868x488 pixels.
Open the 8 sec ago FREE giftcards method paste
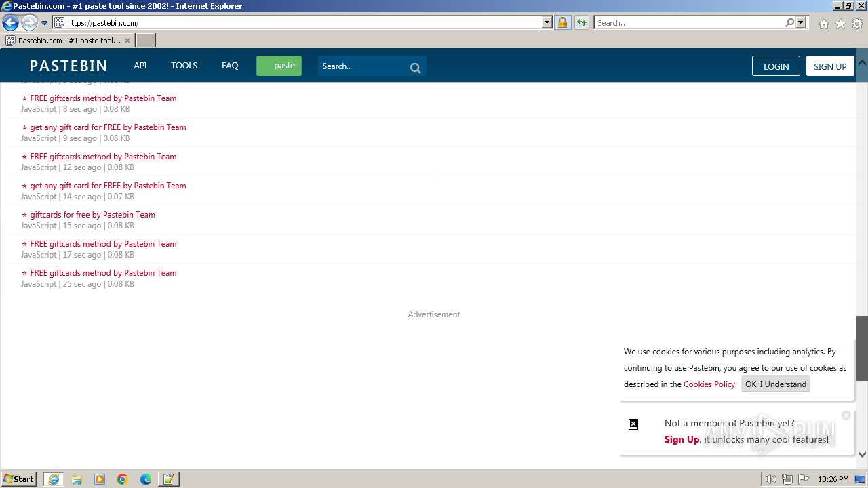[x=103, y=98]
